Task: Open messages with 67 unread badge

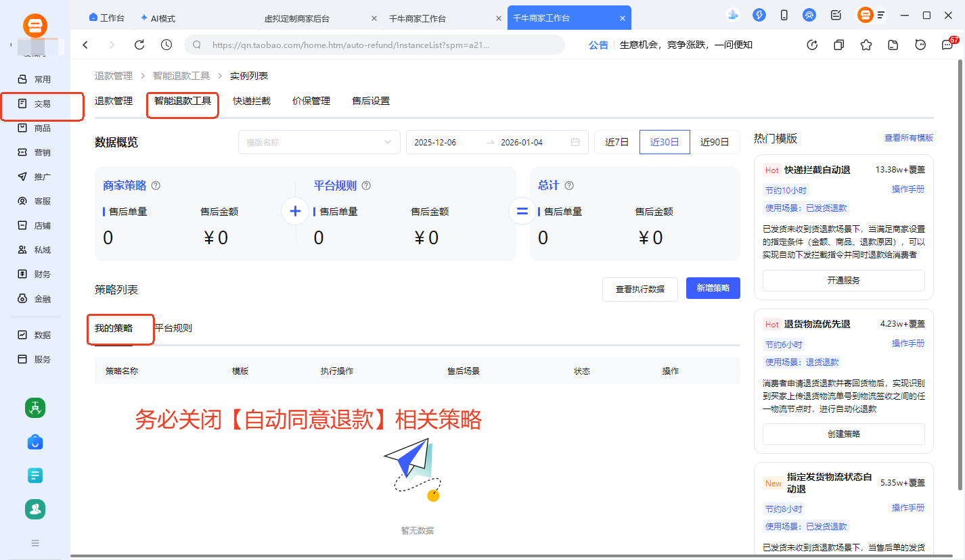Action: (x=948, y=44)
